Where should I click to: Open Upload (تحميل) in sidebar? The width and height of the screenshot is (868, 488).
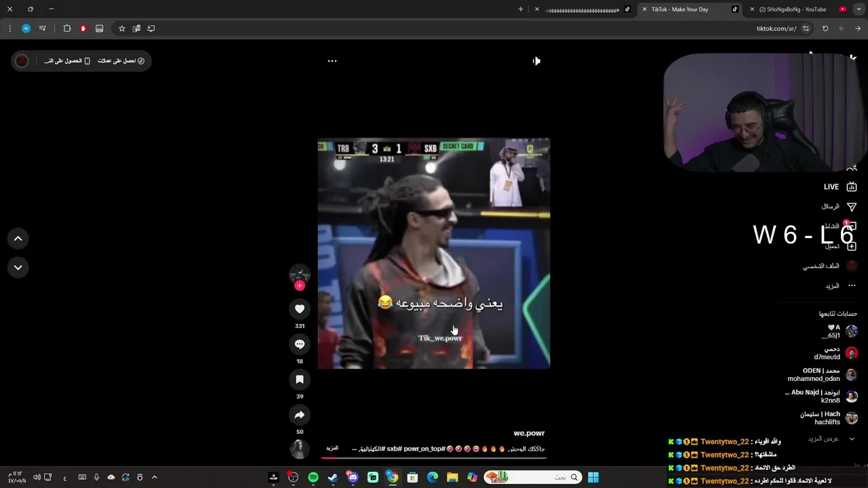[x=840, y=246]
